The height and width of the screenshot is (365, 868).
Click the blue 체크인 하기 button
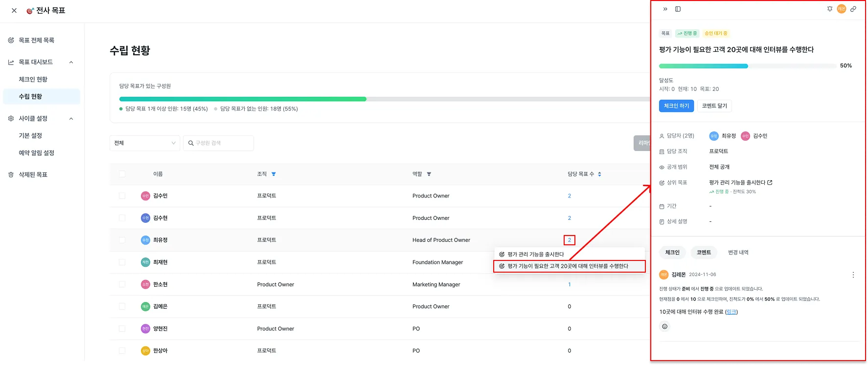(x=676, y=106)
